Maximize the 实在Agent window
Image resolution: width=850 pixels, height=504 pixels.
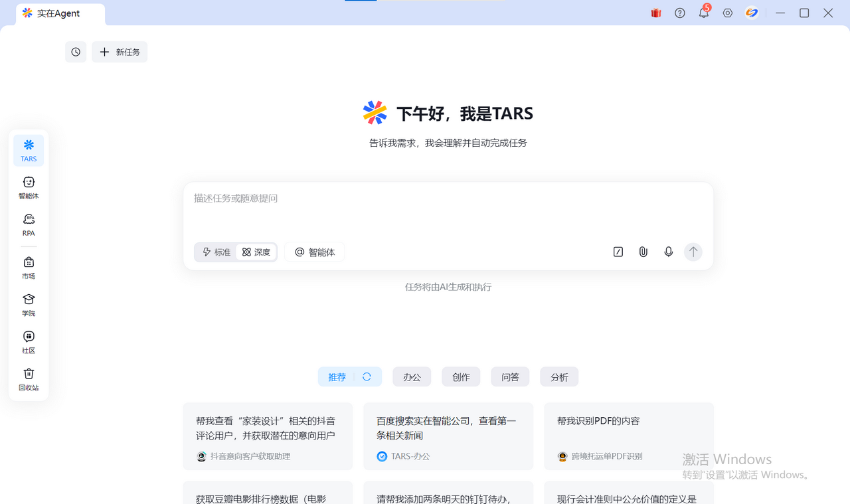804,13
